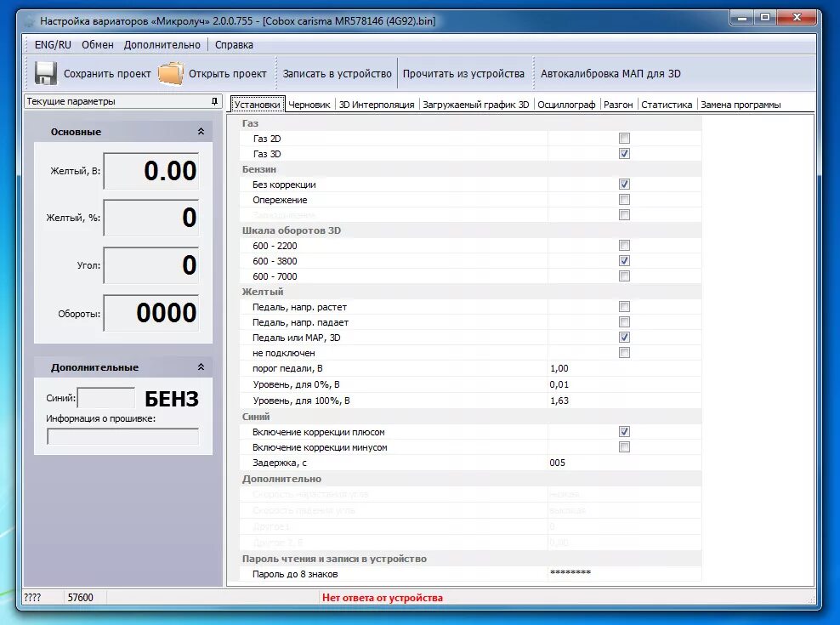Enable the Газ 2D checkbox
Image resolution: width=840 pixels, height=625 pixels.
(x=624, y=139)
